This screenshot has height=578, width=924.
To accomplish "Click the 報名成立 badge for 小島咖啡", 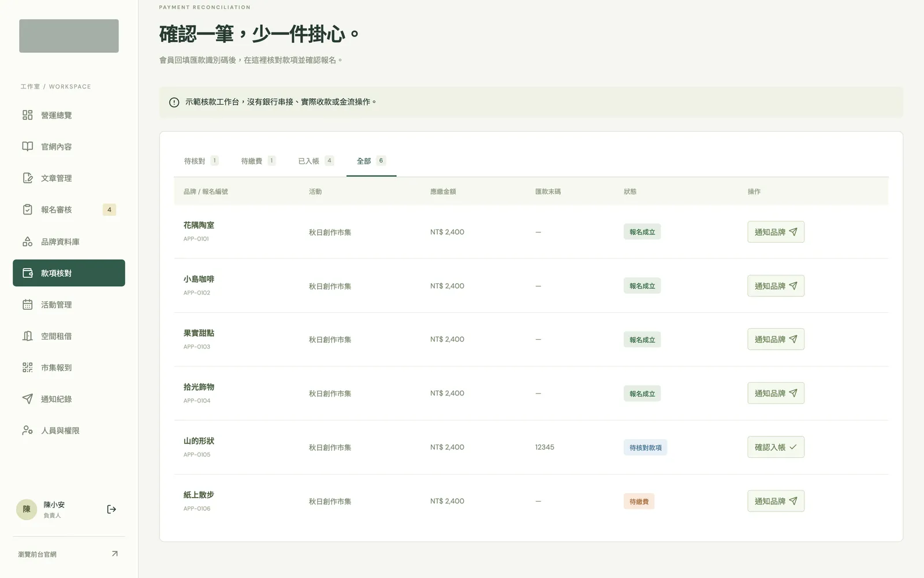I will pyautogui.click(x=642, y=286).
